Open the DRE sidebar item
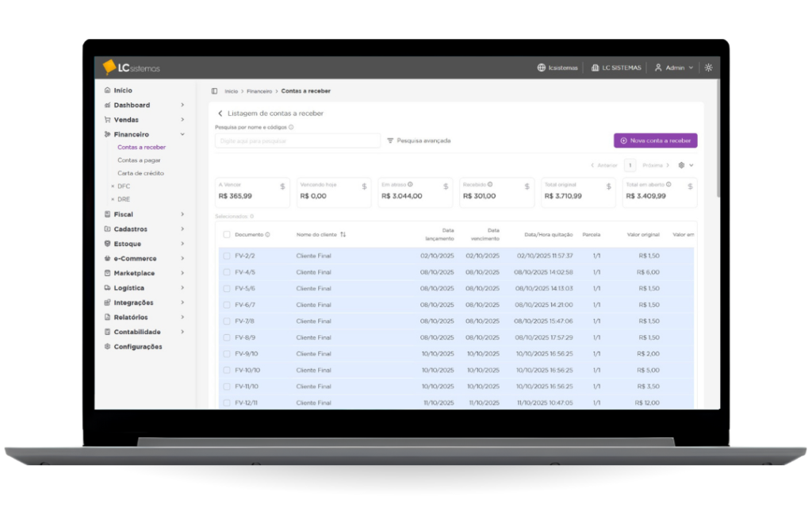The width and height of the screenshot is (812, 527). coord(123,199)
